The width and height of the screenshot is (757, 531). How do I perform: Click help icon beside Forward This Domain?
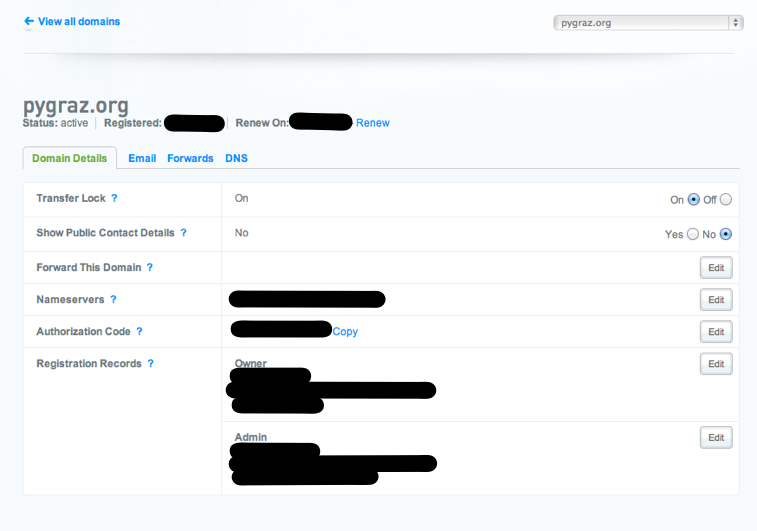[x=150, y=267]
